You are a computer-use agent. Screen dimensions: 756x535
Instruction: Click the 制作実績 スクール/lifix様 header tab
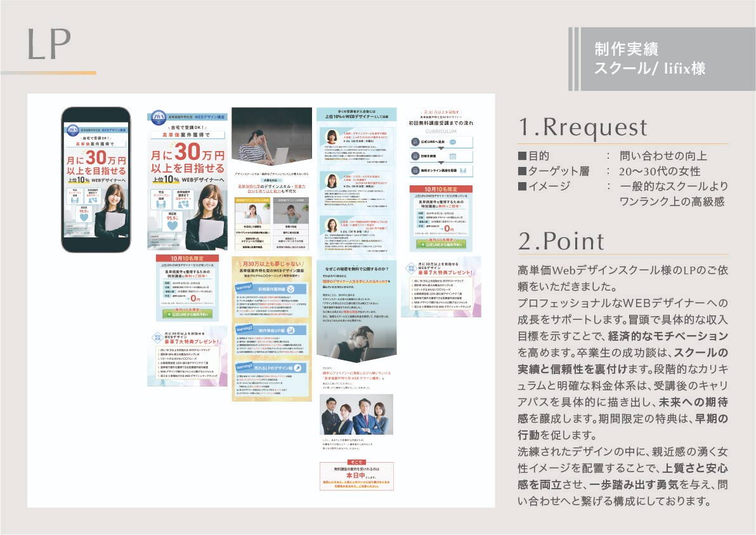click(x=662, y=59)
